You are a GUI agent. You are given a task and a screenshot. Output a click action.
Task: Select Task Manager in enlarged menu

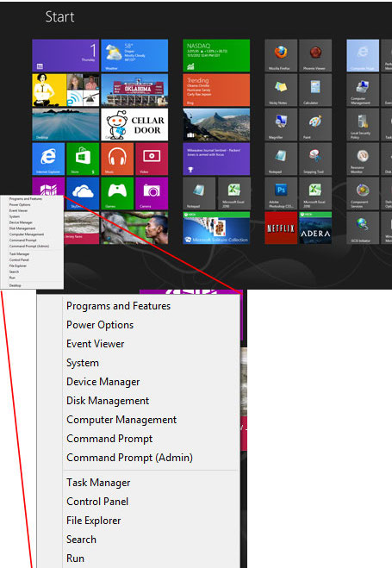coord(98,483)
